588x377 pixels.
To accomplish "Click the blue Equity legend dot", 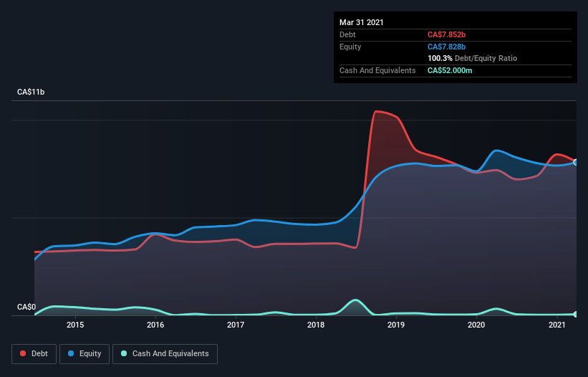I will coord(71,353).
